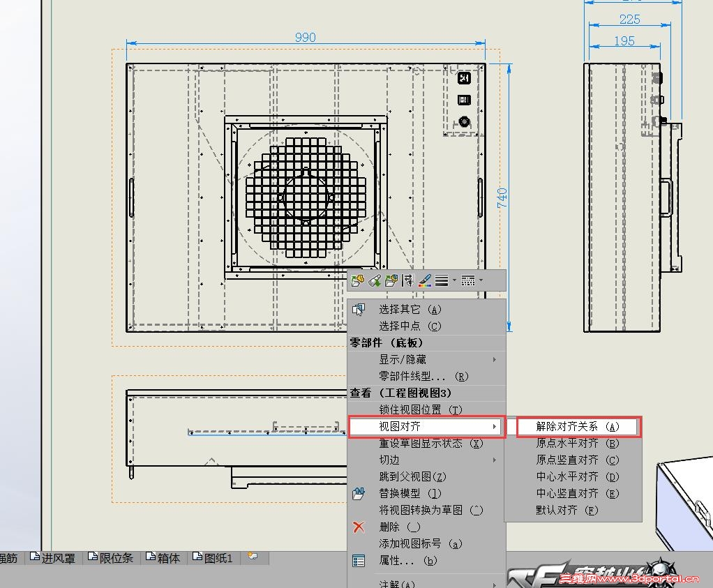This screenshot has width=713, height=588.
Task: Select the 195 dimension on side view
Action: point(624,41)
